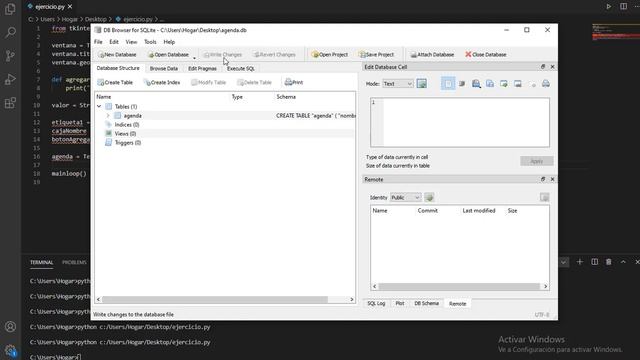Click the auto-switch mode icon beside Mode dropdown
This screenshot has width=640, height=360.
point(422,84)
